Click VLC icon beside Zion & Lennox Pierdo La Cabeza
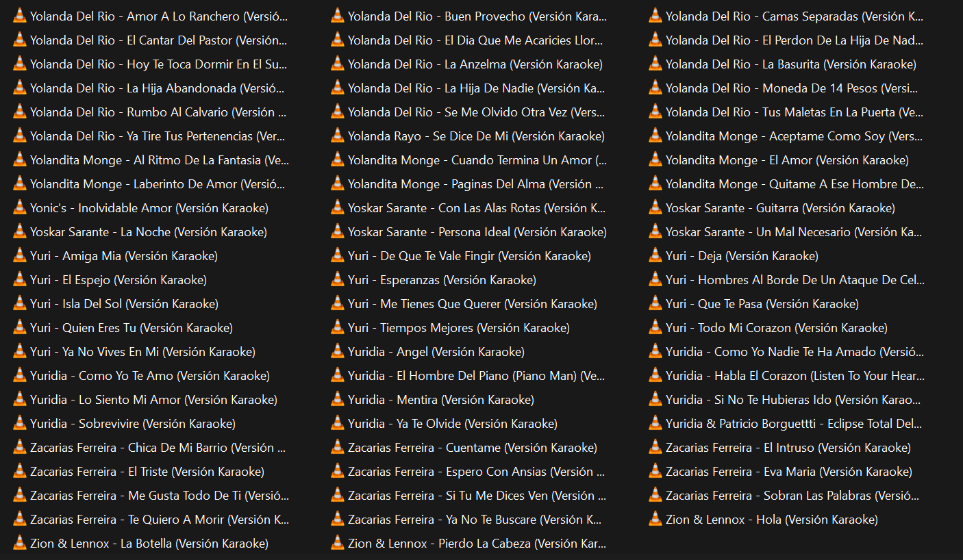Image resolution: width=963 pixels, height=560 pixels. point(338,543)
